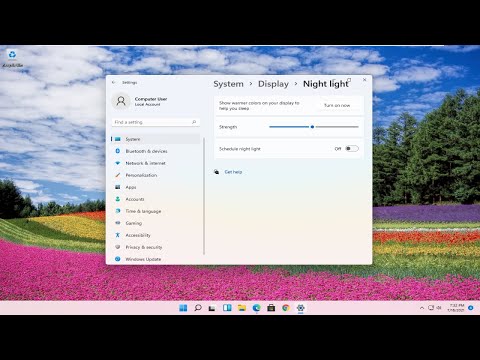Open the notification badge in the tray

(471, 308)
